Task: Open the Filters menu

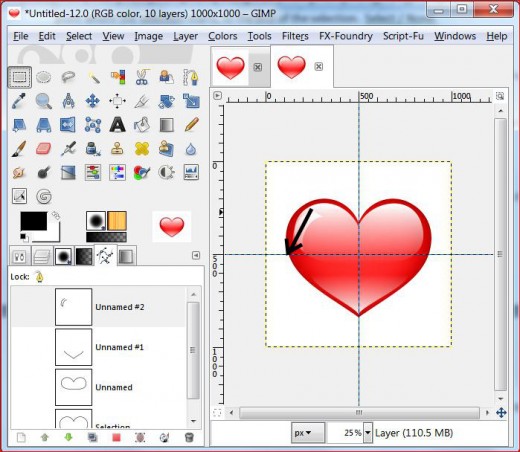Action: click(x=295, y=36)
